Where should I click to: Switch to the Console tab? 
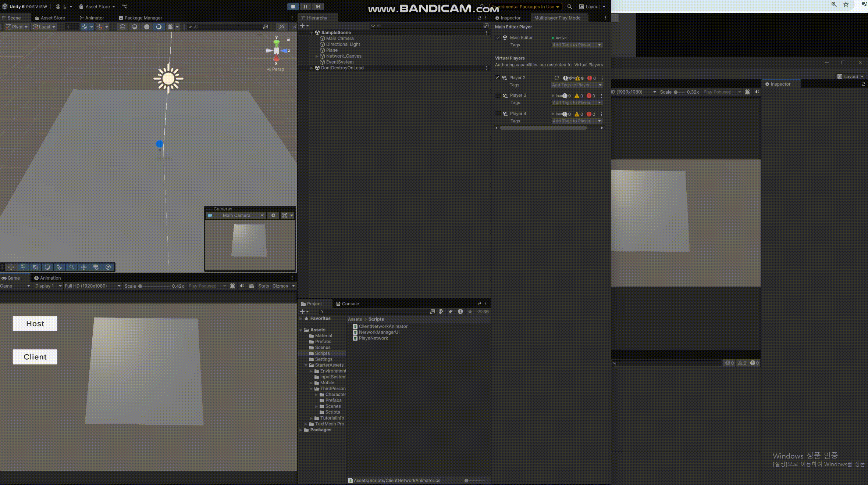point(347,303)
